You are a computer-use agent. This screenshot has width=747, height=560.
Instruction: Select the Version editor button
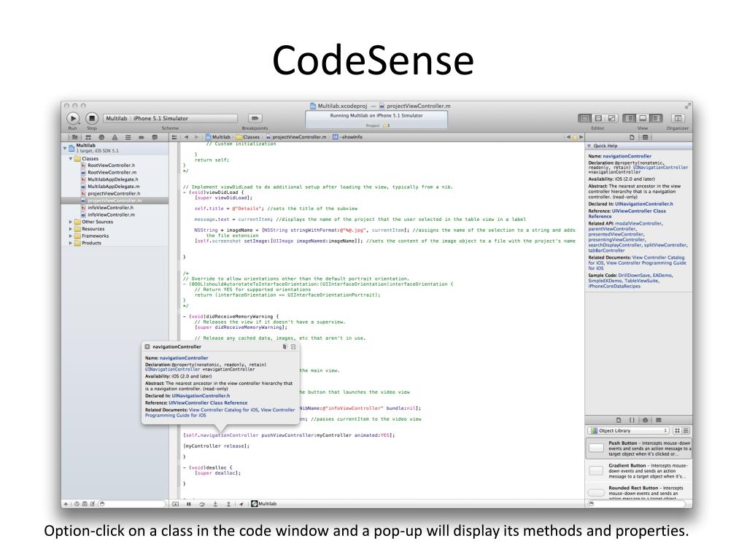pyautogui.click(x=612, y=118)
